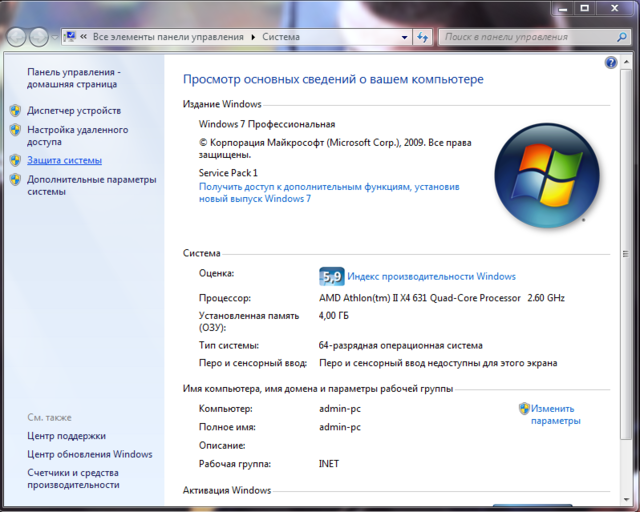Click 'admin-pc' next to 'Полное имя:'
This screenshot has height=512, width=640.
coord(340,427)
